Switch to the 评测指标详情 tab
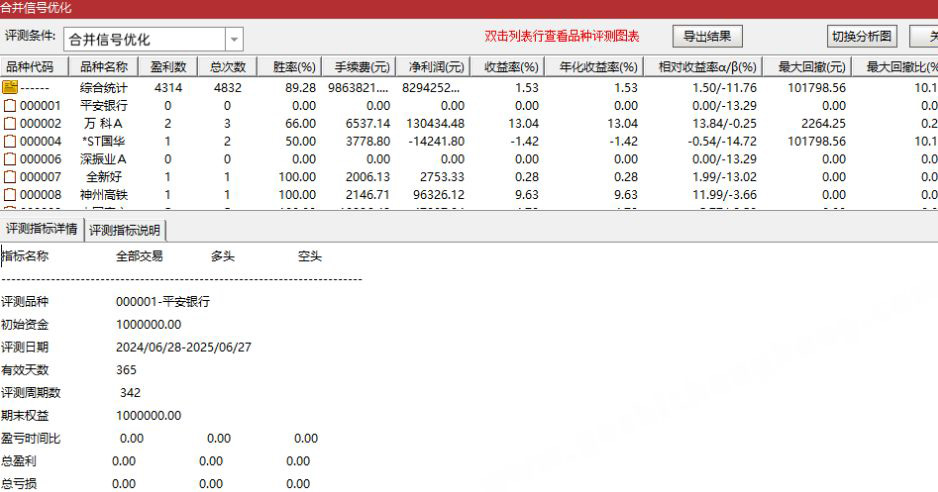The height and width of the screenshot is (492, 938). click(42, 229)
